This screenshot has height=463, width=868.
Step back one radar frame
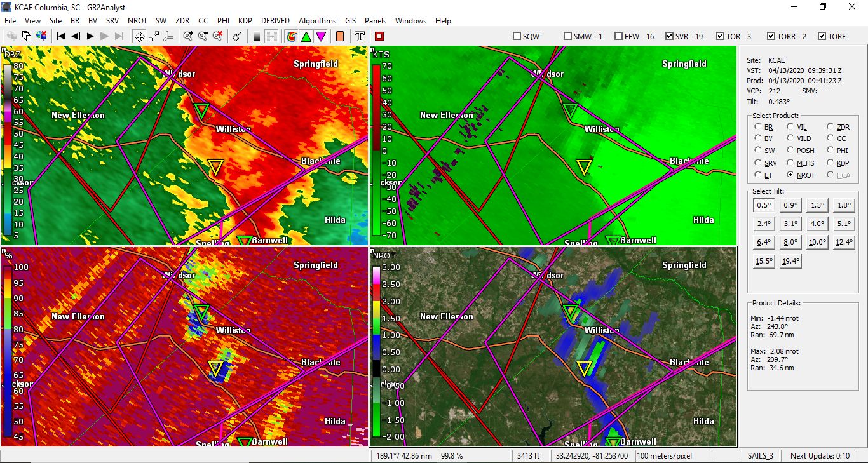pyautogui.click(x=75, y=36)
